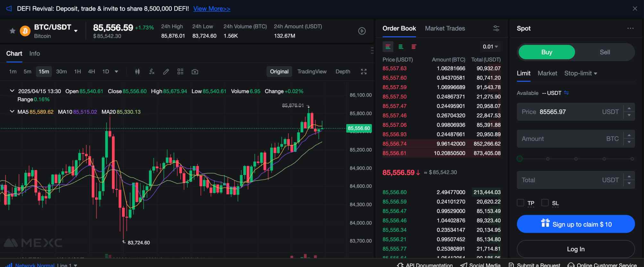Open the Spot panel three-dot menu
Screen dimensions: 644x267
click(x=631, y=28)
